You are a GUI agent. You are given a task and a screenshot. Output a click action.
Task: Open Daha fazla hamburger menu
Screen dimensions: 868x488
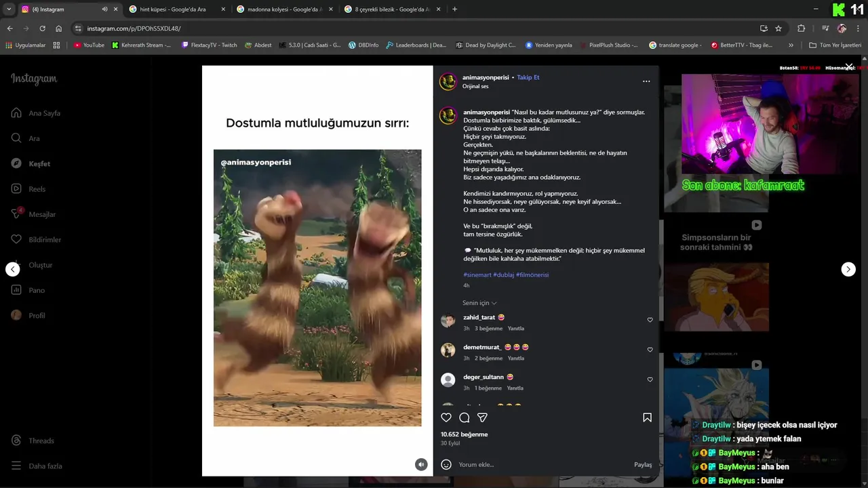click(x=16, y=466)
